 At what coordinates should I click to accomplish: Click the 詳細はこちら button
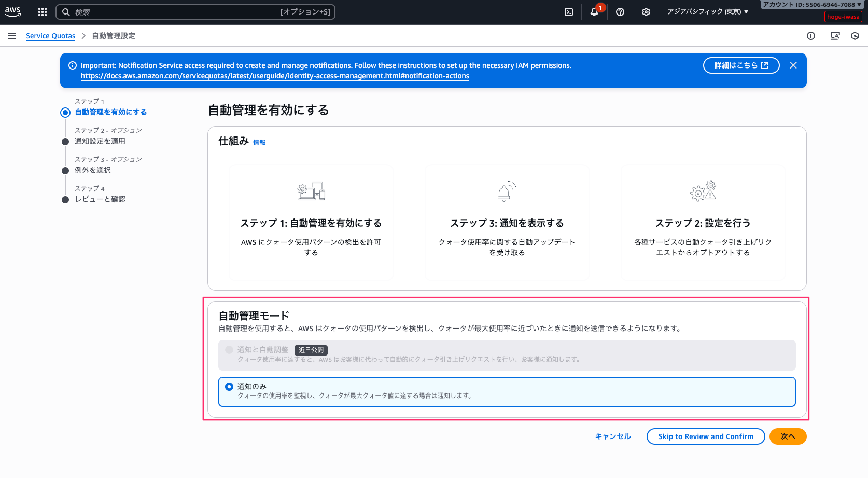coord(741,65)
